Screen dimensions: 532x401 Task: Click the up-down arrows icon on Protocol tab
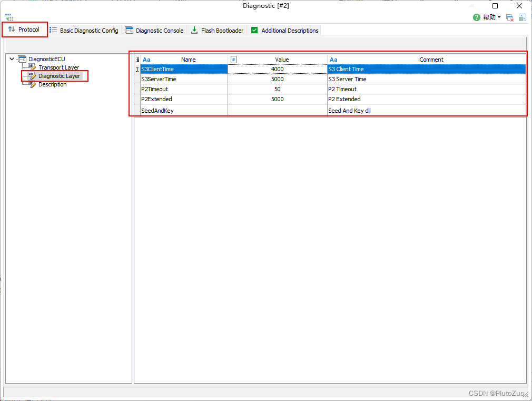coord(12,29)
